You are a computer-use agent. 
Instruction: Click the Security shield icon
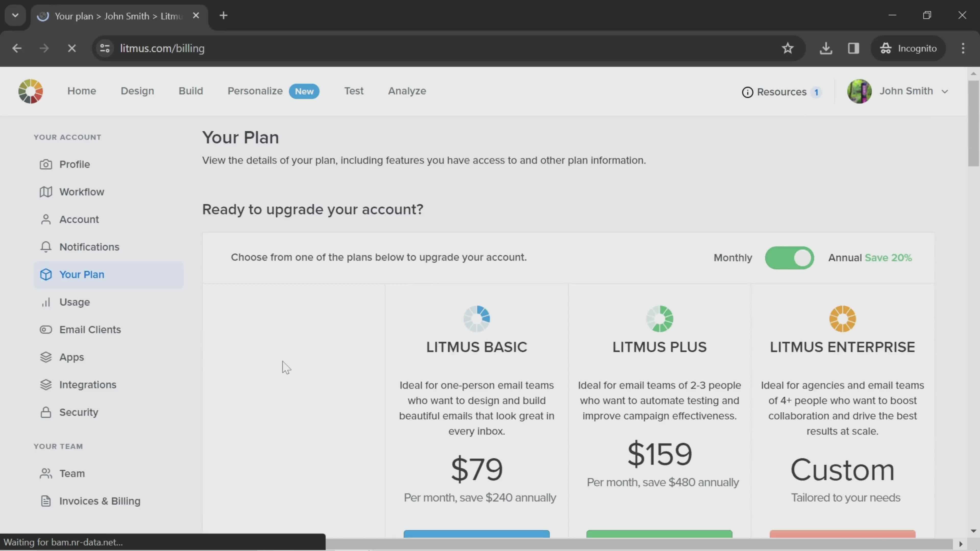tap(45, 412)
